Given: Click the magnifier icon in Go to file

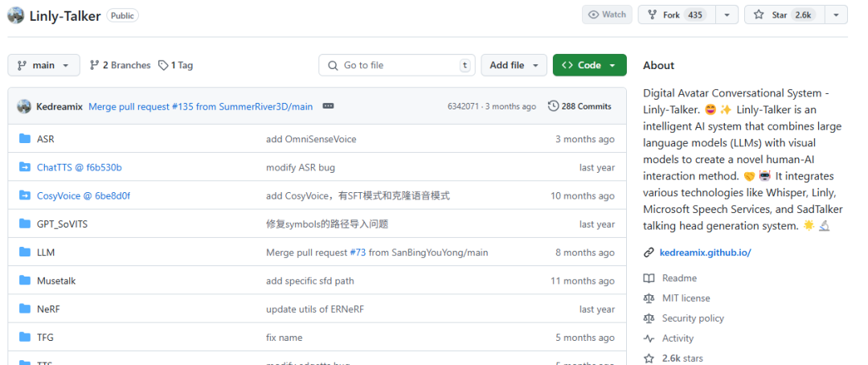Looking at the screenshot, I should (333, 65).
